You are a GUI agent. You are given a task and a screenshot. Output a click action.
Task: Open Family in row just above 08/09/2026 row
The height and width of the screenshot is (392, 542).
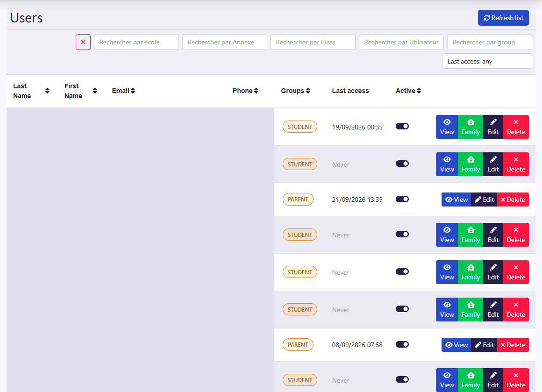click(471, 309)
